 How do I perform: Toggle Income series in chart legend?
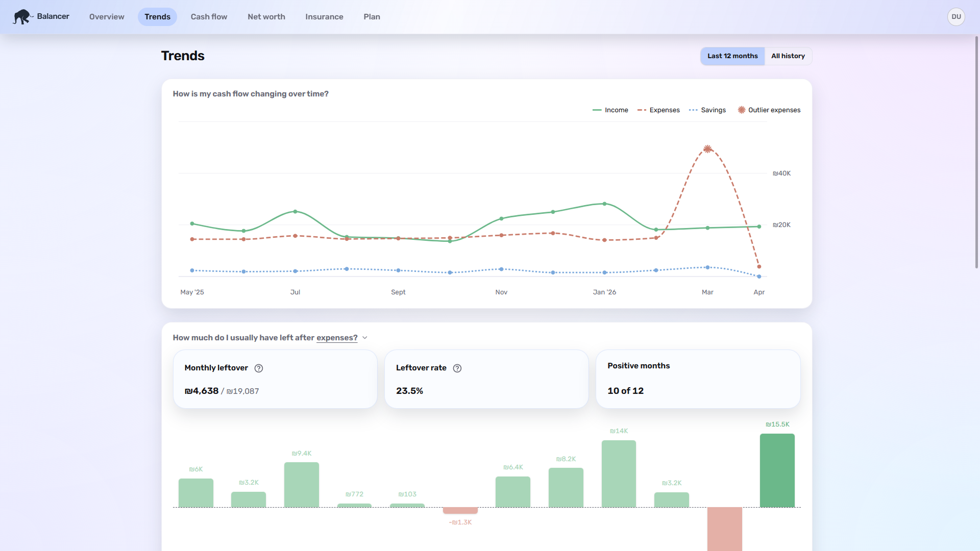pos(610,110)
